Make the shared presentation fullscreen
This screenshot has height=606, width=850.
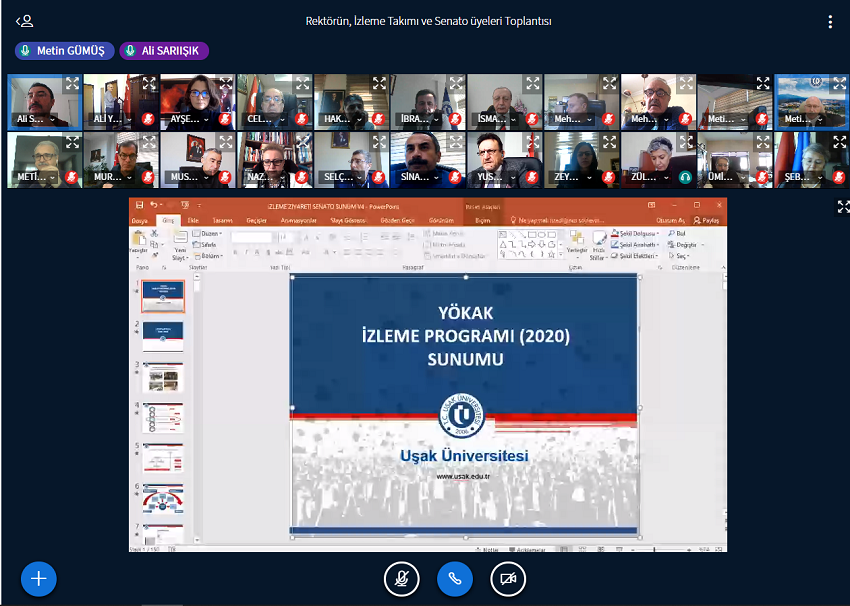(842, 206)
